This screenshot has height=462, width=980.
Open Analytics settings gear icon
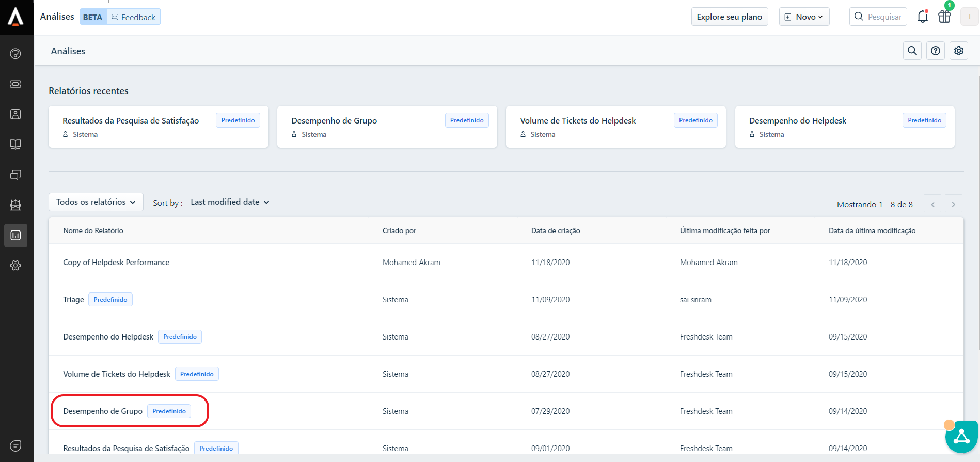pyautogui.click(x=958, y=51)
